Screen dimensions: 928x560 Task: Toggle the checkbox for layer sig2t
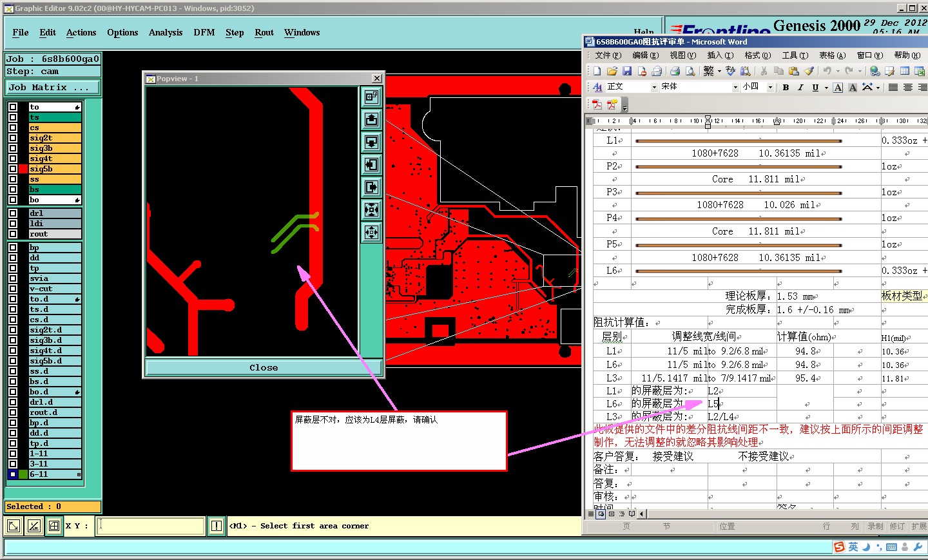[13, 138]
